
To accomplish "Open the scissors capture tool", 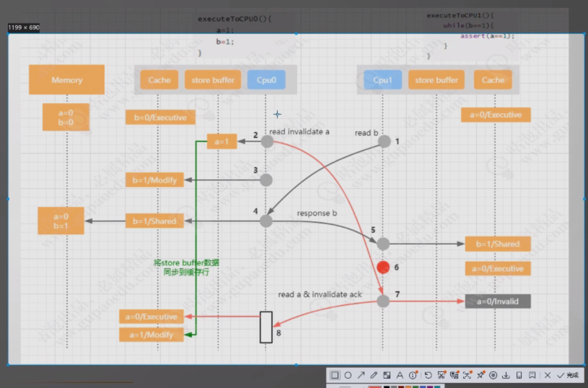I will pyautogui.click(x=442, y=375).
